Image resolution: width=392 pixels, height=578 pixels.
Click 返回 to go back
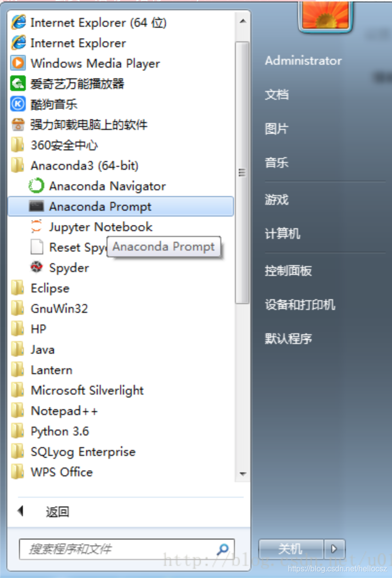57,512
